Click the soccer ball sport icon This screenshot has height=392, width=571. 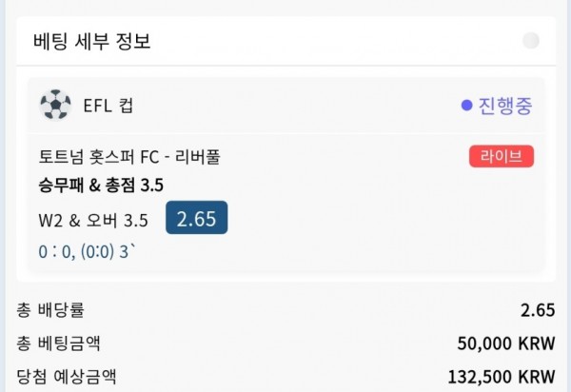(55, 105)
